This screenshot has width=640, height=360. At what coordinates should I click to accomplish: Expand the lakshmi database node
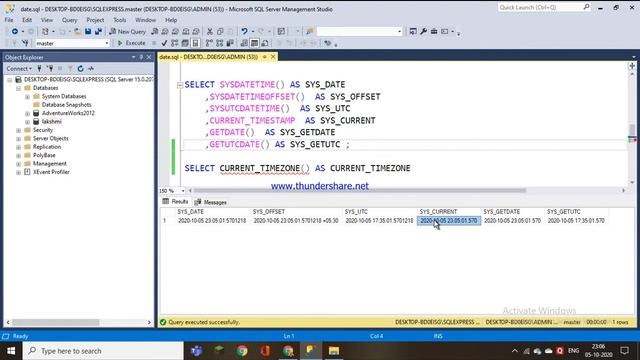coord(27,122)
